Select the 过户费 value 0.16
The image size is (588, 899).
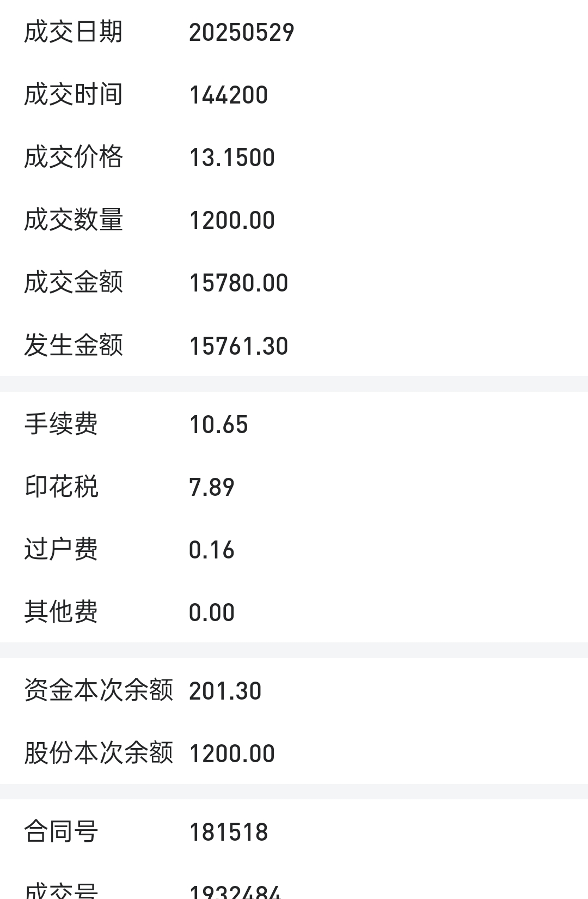(x=212, y=550)
